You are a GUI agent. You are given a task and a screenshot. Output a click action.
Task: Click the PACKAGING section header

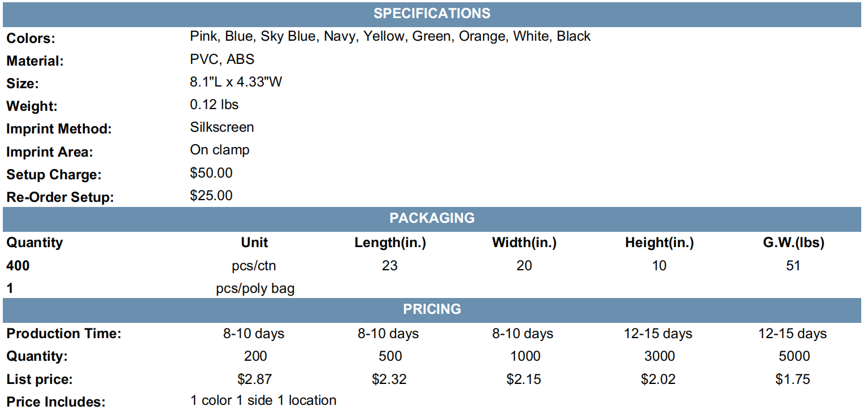pyautogui.click(x=432, y=218)
